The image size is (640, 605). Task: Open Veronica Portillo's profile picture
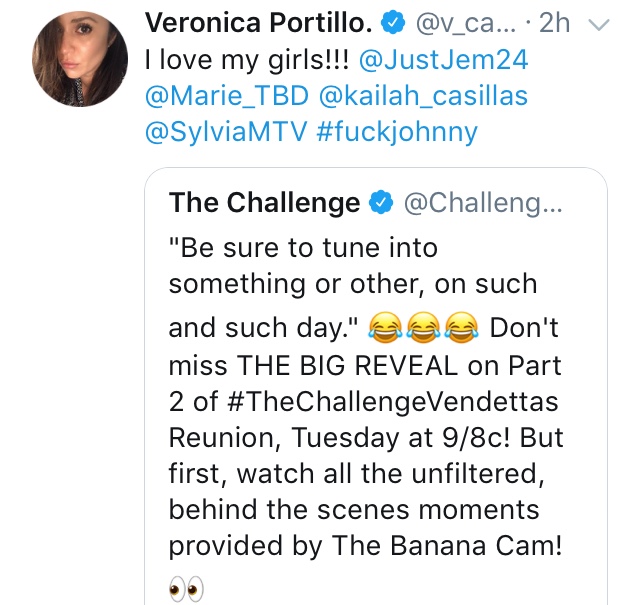pos(80,59)
